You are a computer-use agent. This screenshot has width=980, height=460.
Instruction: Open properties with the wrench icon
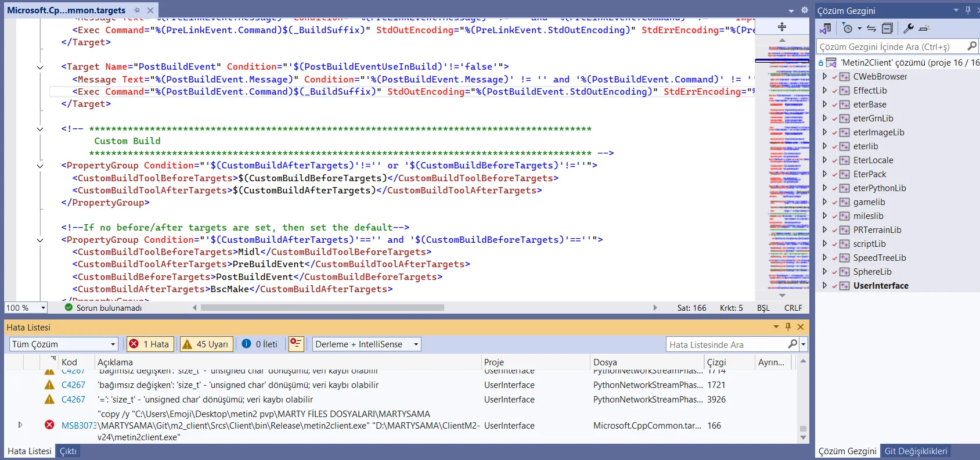click(x=909, y=28)
